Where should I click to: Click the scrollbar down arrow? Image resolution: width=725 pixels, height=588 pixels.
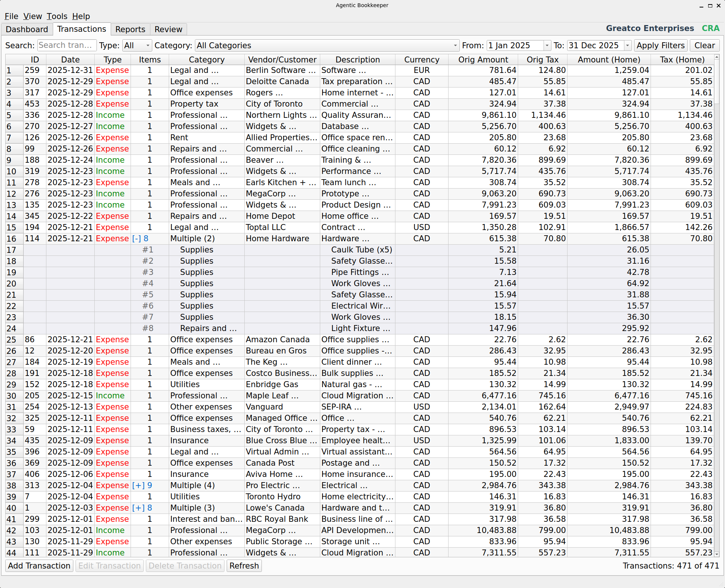coord(716,555)
